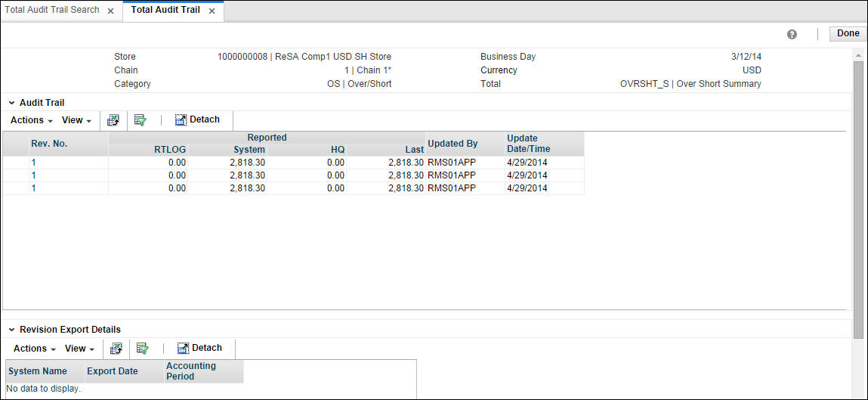Close the Total Audit Trail Search tab

click(111, 11)
